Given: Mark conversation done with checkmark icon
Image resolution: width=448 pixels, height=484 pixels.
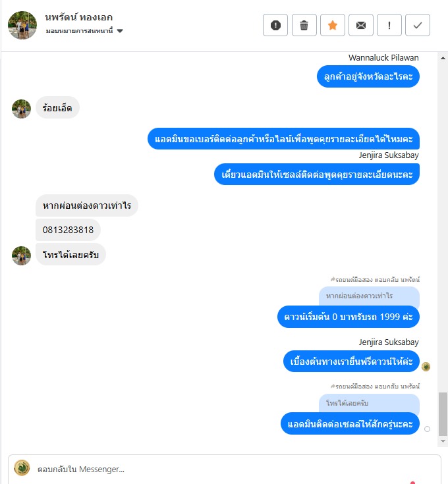Looking at the screenshot, I should pos(418,25).
